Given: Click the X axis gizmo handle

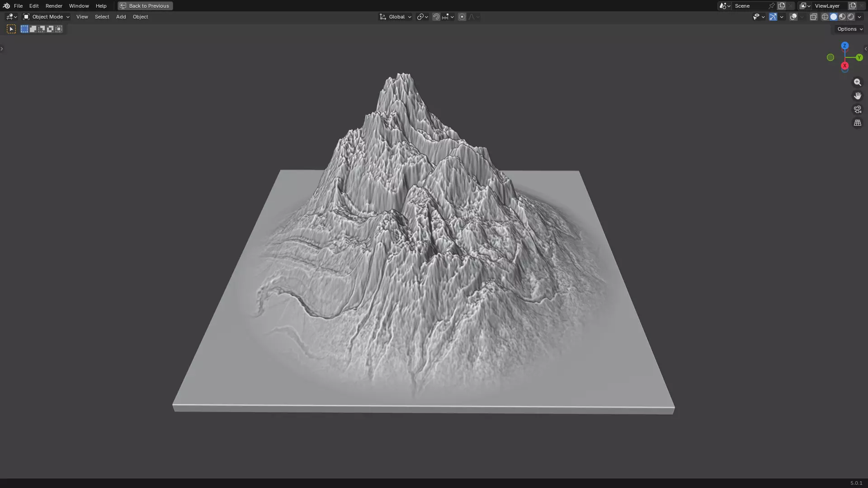Looking at the screenshot, I should 844,66.
